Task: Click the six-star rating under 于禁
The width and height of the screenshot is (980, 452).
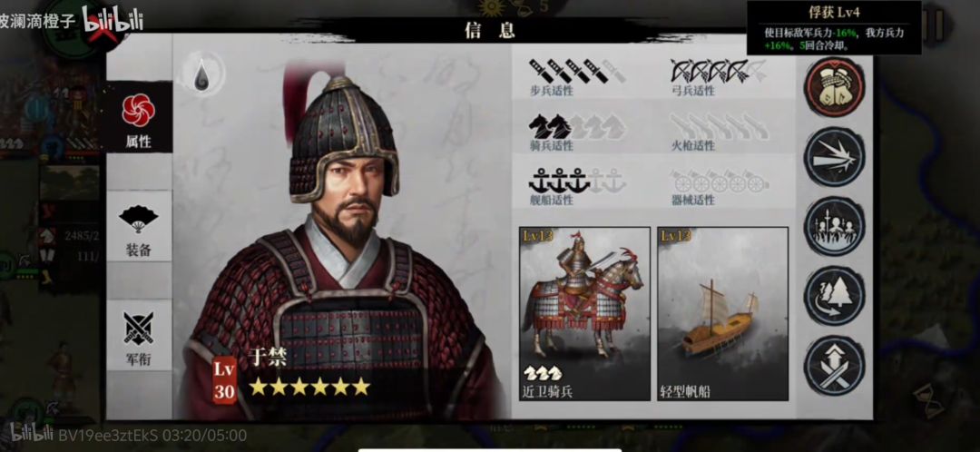Action: (310, 388)
